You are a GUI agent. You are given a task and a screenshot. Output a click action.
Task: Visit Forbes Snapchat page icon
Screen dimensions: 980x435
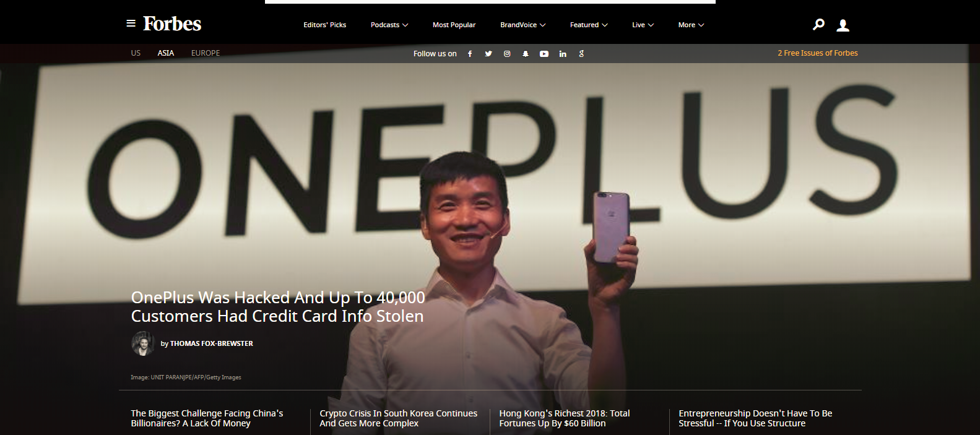coord(526,54)
